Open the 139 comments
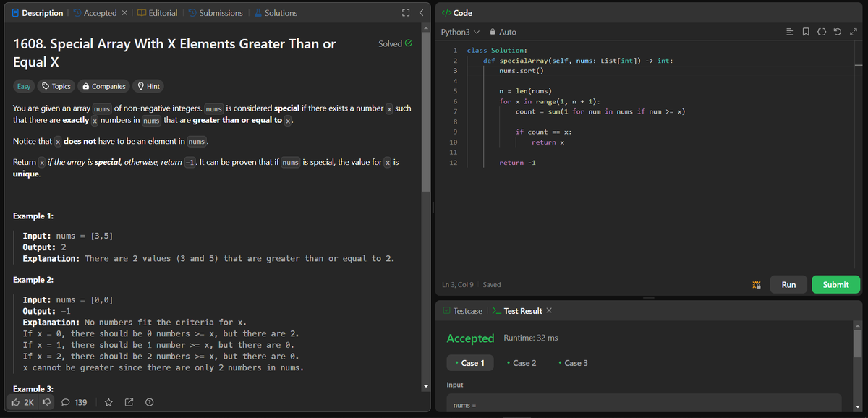The image size is (868, 418). pyautogui.click(x=75, y=402)
